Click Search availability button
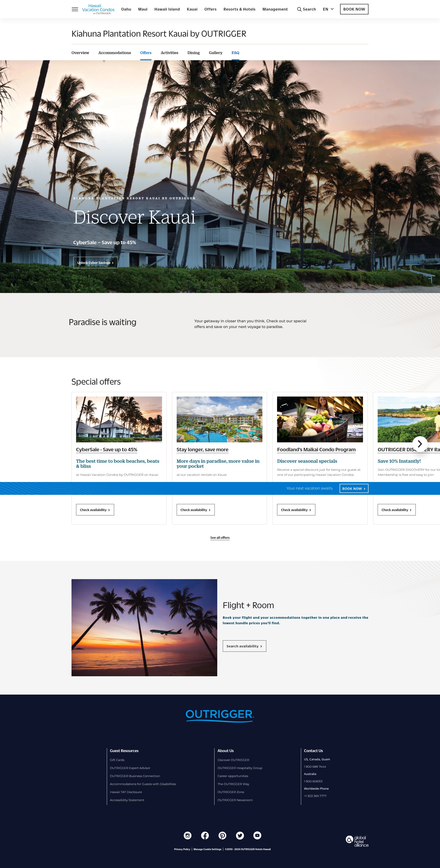Image resolution: width=440 pixels, height=868 pixels. coord(245,646)
